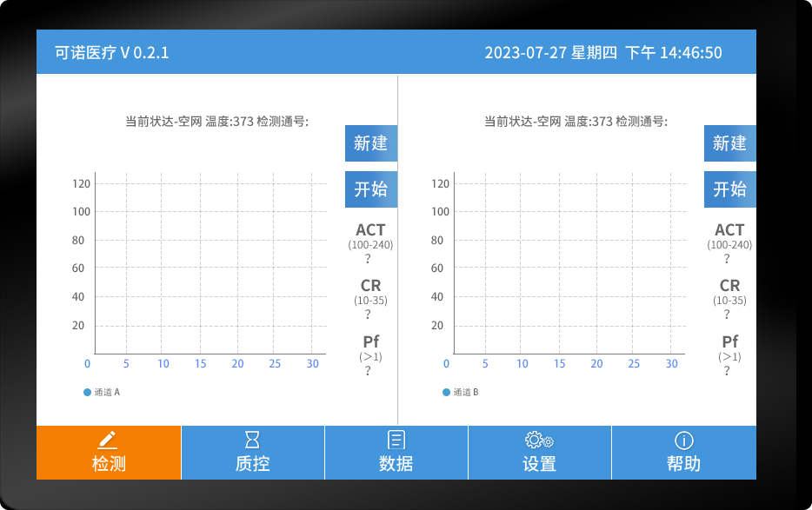The image size is (812, 510).
Task: Click channel A status text line
Action: (x=217, y=122)
